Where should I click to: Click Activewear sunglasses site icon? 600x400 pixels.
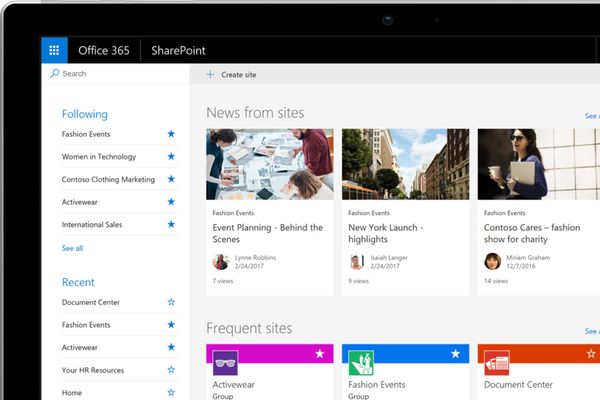click(225, 363)
